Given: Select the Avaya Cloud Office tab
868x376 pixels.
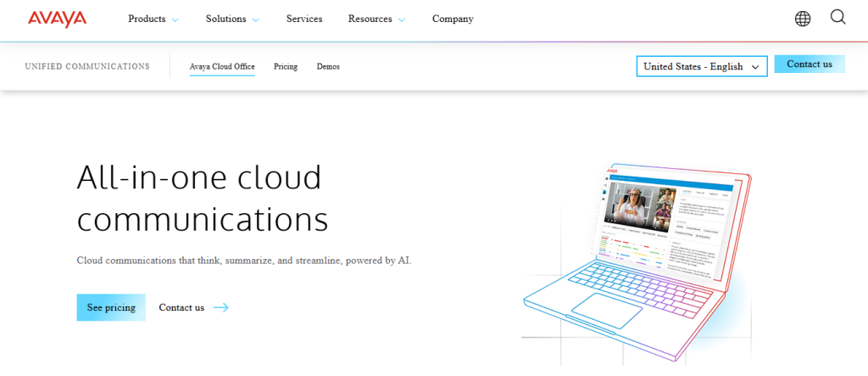Looking at the screenshot, I should click(222, 66).
